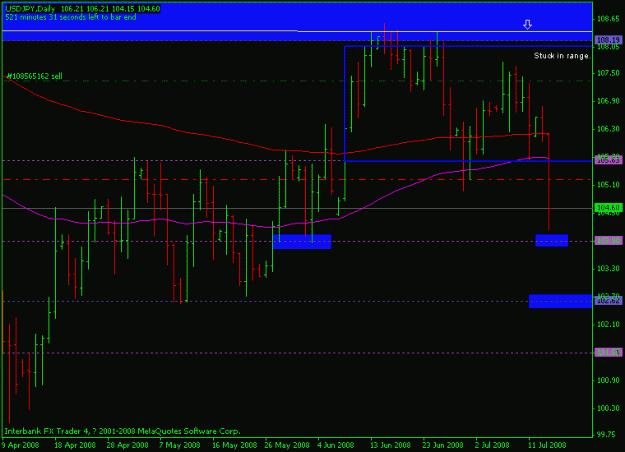The height and width of the screenshot is (452, 625).
Task: Click the '#108565162 sell' order label
Action: pyautogui.click(x=34, y=76)
